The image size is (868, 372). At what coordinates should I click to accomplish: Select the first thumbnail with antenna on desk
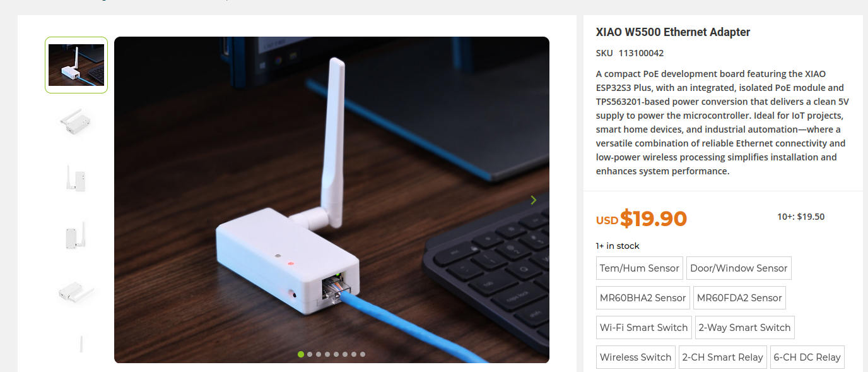(x=76, y=65)
